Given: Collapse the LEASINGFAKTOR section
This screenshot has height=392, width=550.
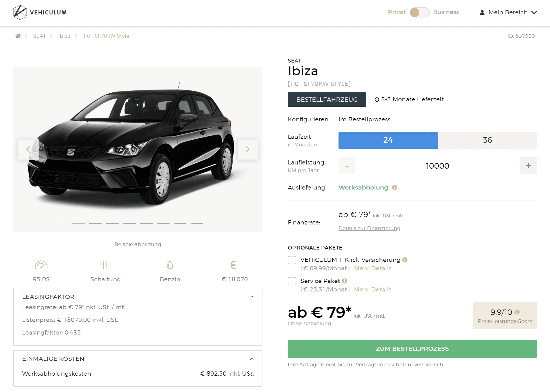Looking at the screenshot, I should [252, 297].
